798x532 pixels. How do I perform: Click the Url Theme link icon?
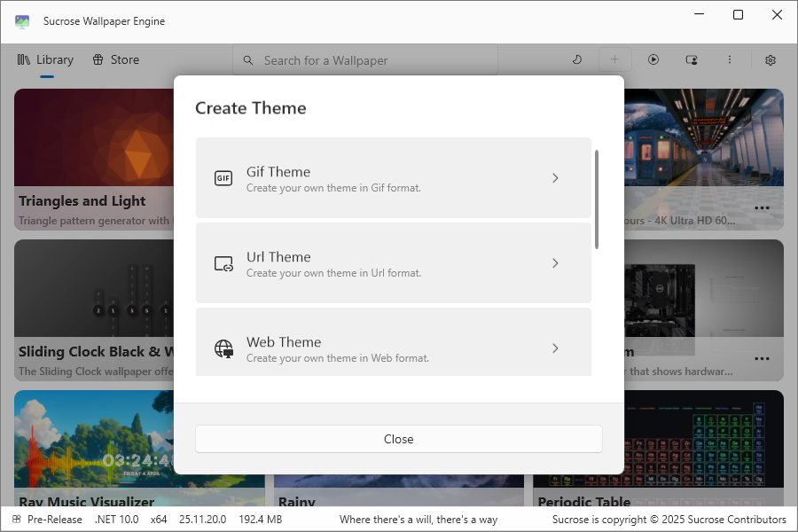click(x=223, y=263)
